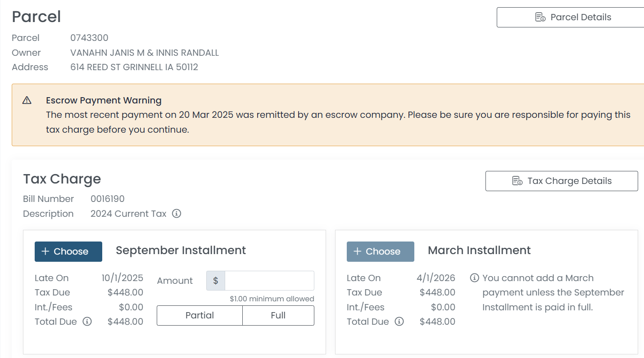Focus the Amount input field
This screenshot has height=358, width=644.
pyautogui.click(x=269, y=281)
